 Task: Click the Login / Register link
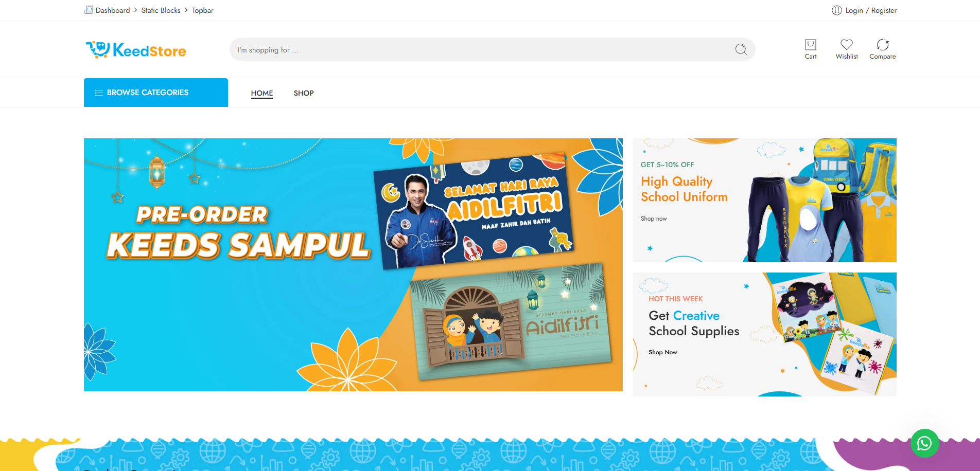click(871, 10)
